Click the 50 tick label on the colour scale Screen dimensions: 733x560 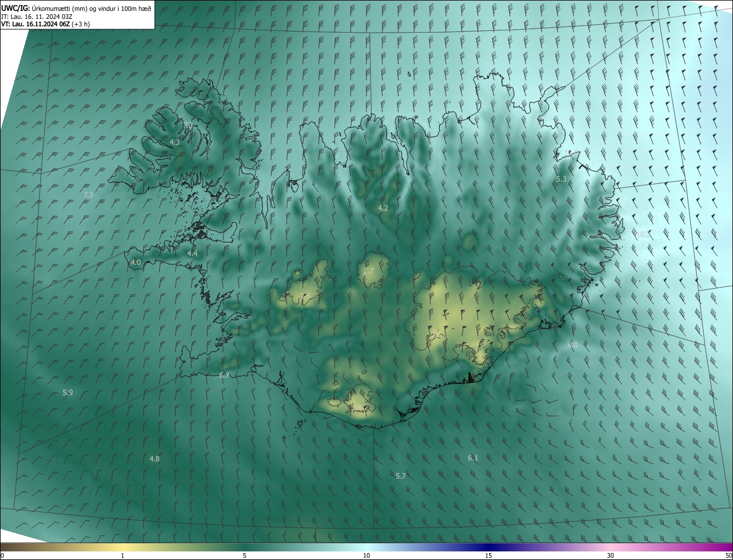point(728,556)
